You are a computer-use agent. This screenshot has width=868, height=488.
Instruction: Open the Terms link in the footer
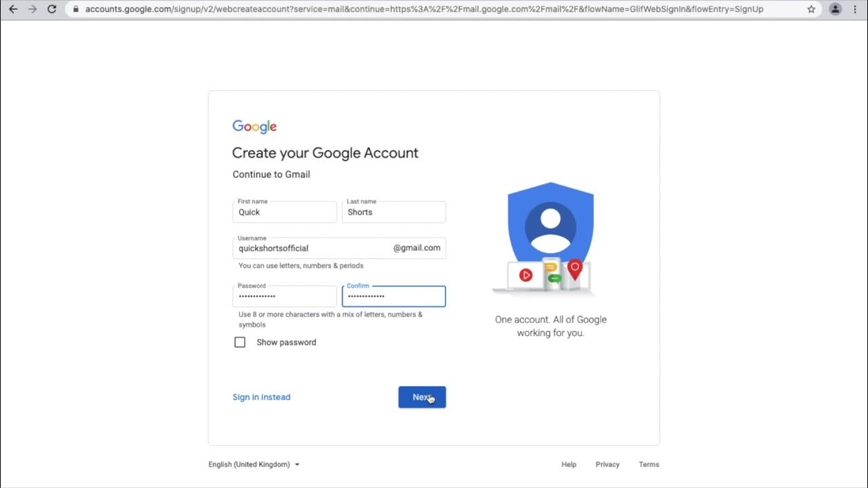[649, 464]
